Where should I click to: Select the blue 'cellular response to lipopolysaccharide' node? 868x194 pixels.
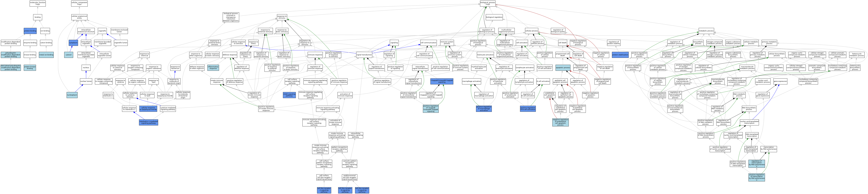(148, 109)
